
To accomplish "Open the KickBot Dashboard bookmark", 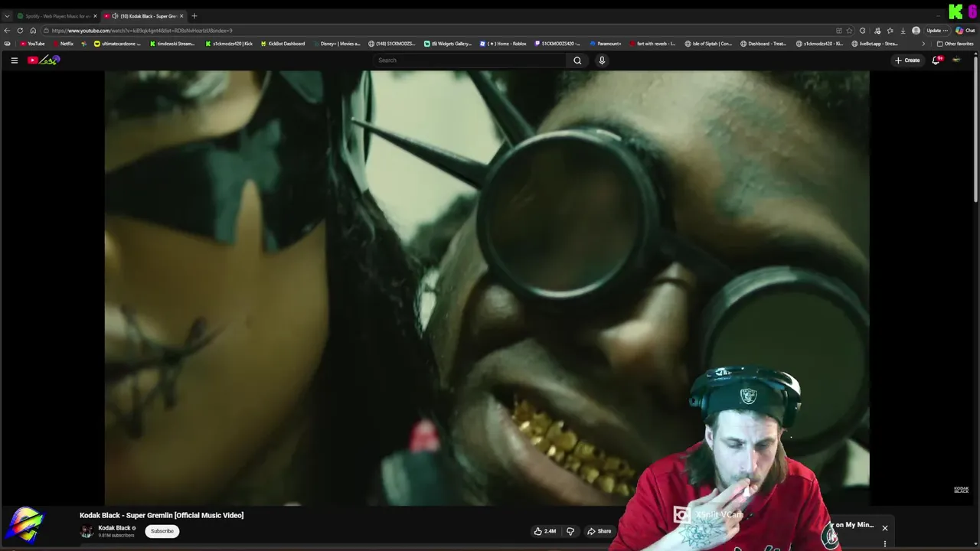I will 283,44.
